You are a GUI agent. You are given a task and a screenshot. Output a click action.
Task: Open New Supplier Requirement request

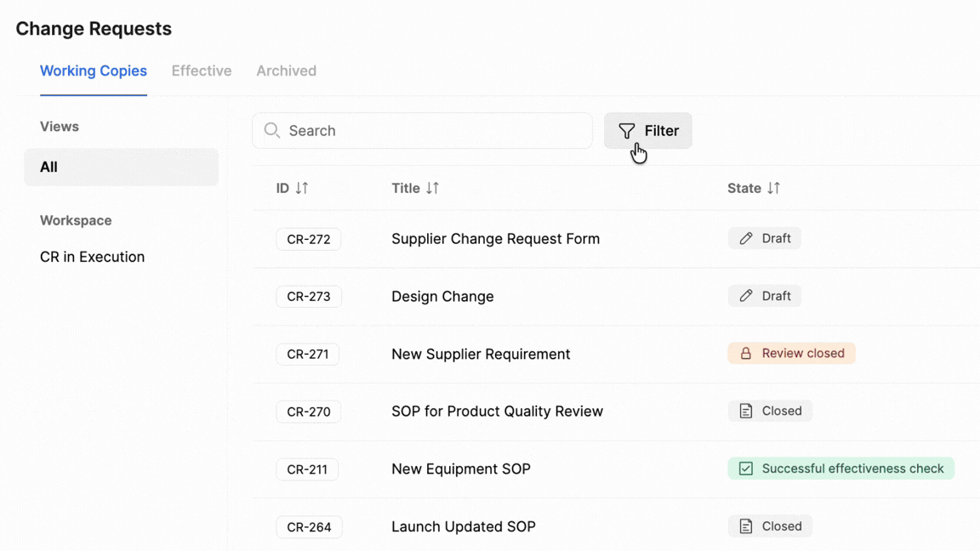pos(481,354)
